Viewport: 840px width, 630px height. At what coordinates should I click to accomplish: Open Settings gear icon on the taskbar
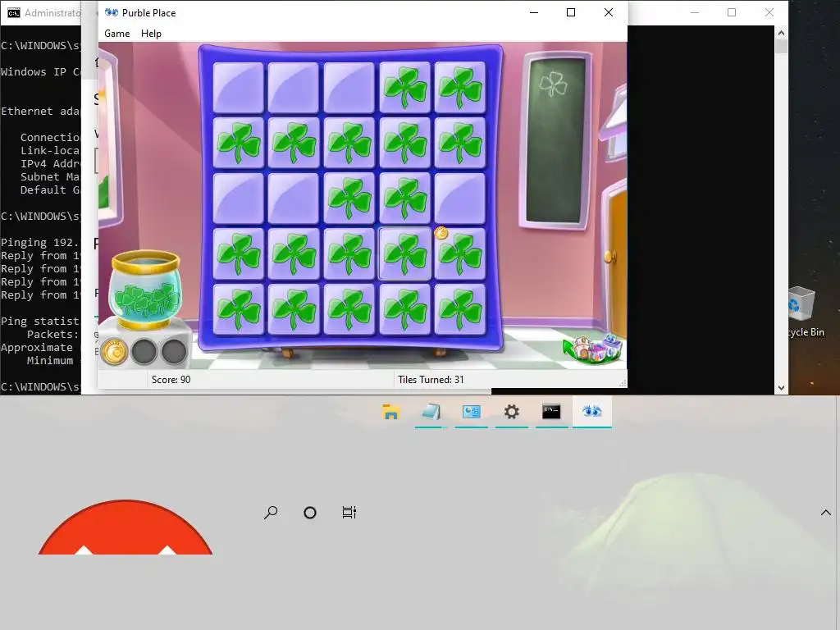pos(512,412)
